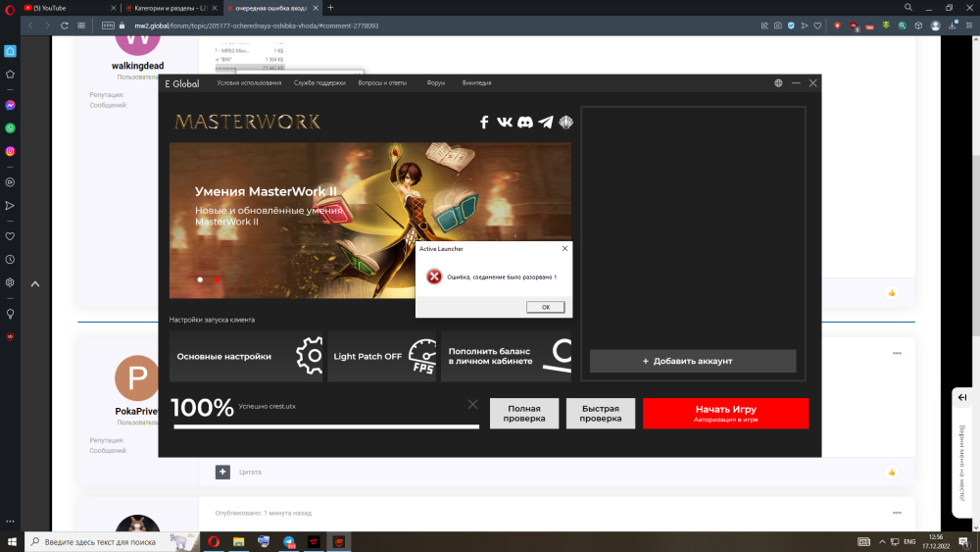This screenshot has height=552, width=980.
Task: Cancel the file check with X icon
Action: click(472, 404)
